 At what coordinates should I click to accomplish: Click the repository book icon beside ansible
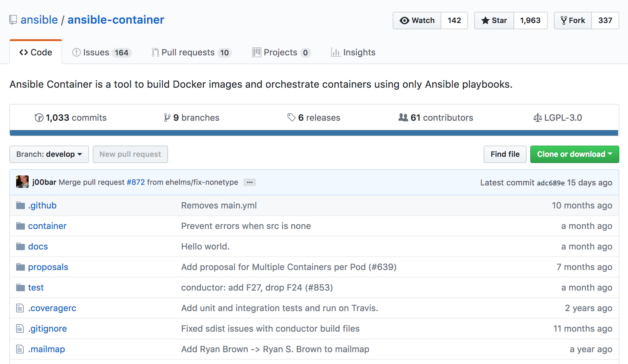tap(13, 20)
